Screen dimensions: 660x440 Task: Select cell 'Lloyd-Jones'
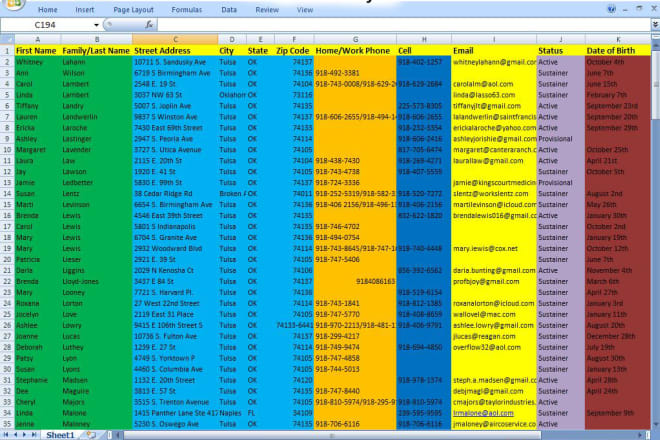[96, 281]
